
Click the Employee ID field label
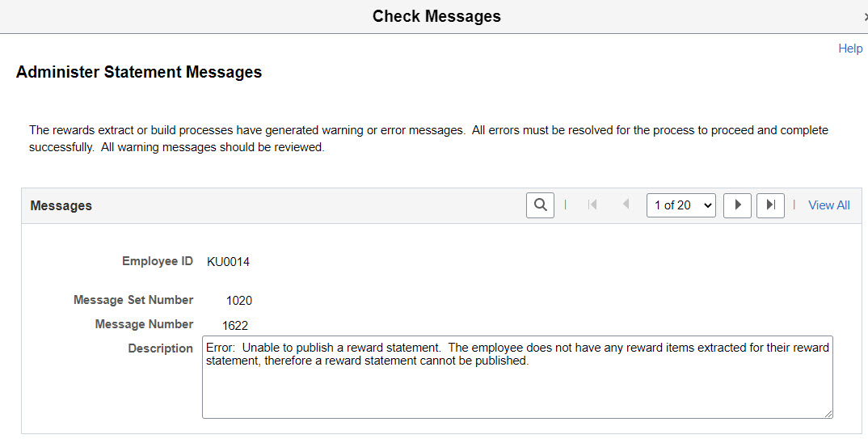158,261
